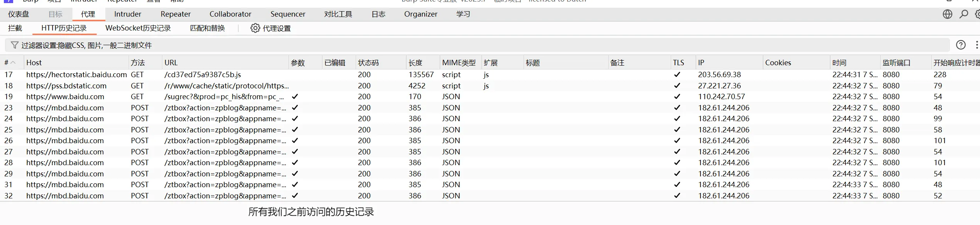
Task: Sort by the Host column header
Action: point(34,63)
